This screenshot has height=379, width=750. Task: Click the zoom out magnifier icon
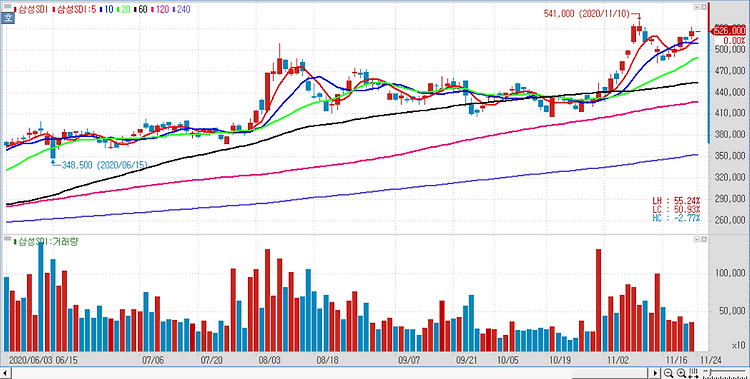coord(669,373)
